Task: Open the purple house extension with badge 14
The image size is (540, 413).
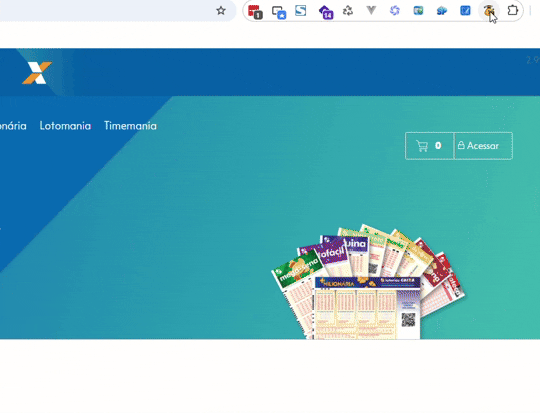Action: click(326, 12)
